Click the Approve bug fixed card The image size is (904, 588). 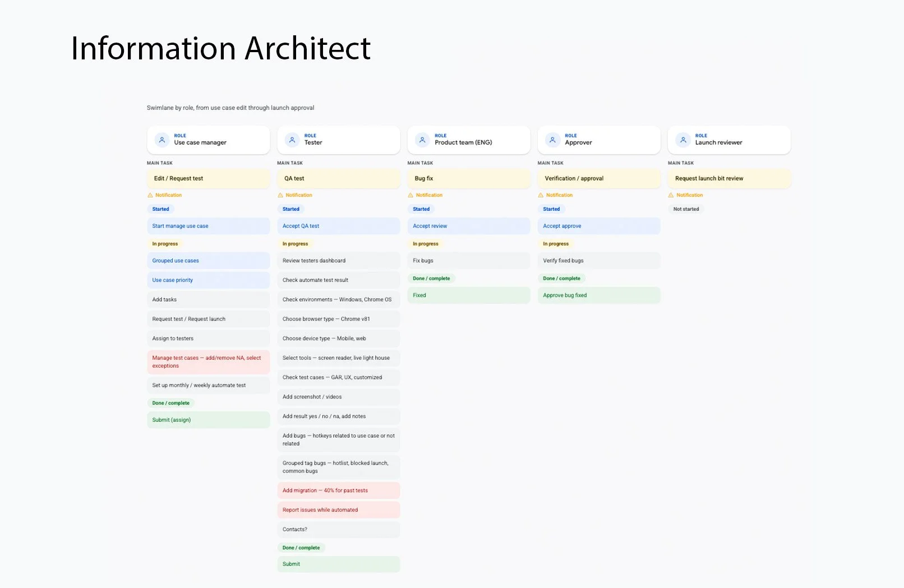(x=599, y=295)
